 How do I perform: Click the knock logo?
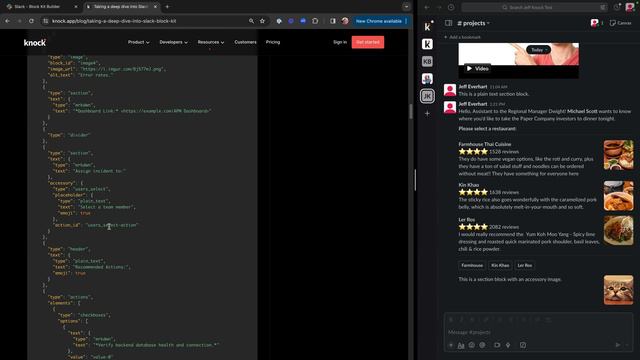[x=35, y=42]
